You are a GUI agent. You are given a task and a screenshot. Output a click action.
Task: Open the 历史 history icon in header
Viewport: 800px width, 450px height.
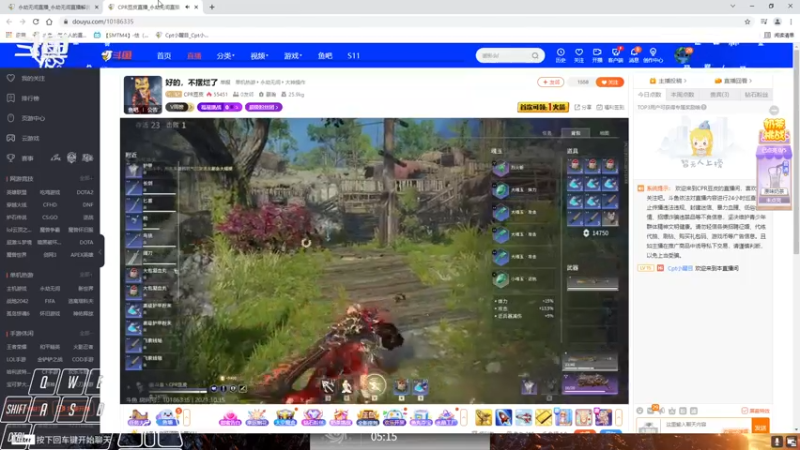point(560,55)
